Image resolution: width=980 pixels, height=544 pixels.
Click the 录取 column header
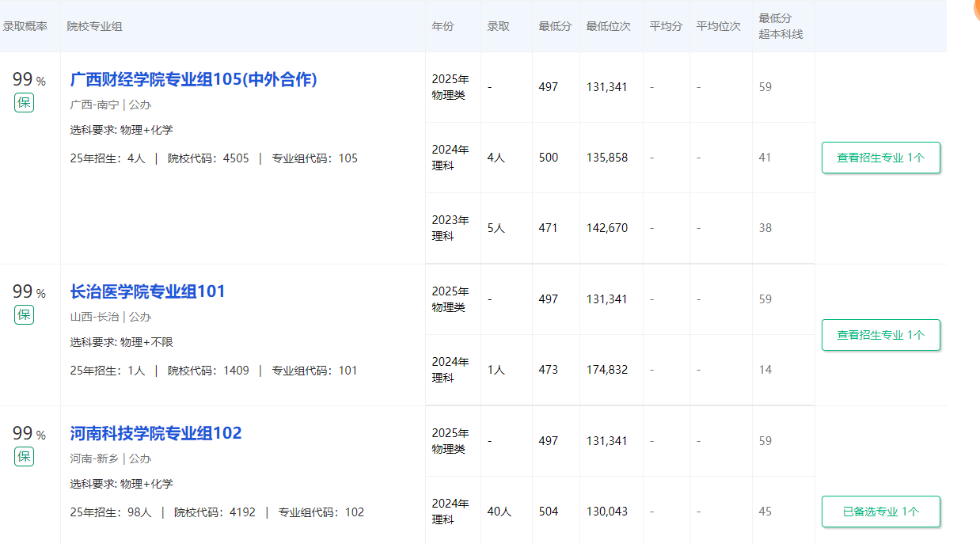click(498, 26)
